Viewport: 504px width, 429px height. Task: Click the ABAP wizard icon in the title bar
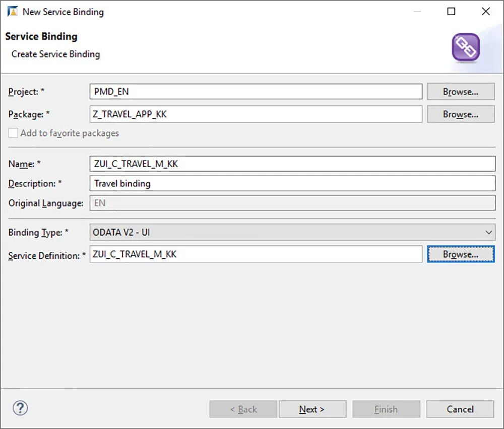point(13,11)
